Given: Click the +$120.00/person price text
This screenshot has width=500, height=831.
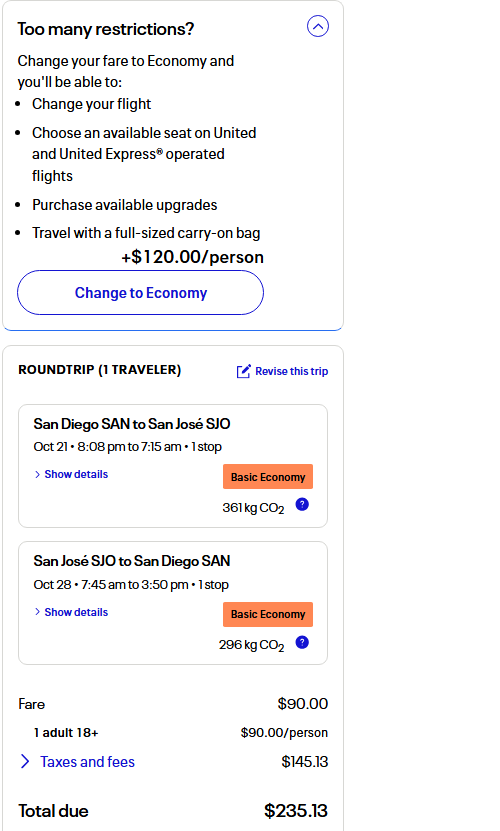Looking at the screenshot, I should (x=192, y=257).
